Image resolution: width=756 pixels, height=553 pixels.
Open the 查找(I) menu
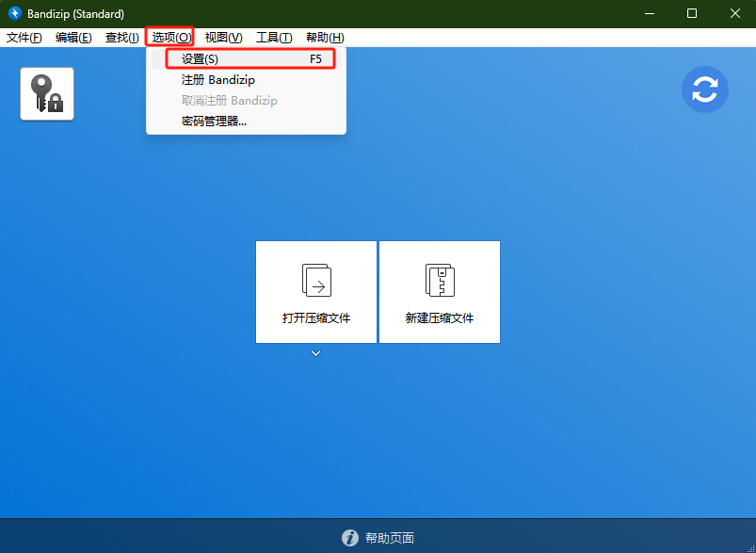(x=121, y=38)
